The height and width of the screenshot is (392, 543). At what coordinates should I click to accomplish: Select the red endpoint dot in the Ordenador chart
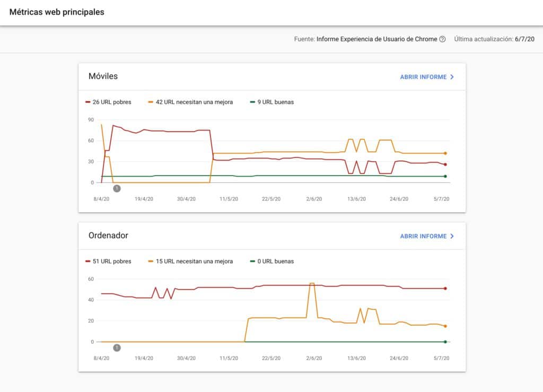click(x=445, y=289)
